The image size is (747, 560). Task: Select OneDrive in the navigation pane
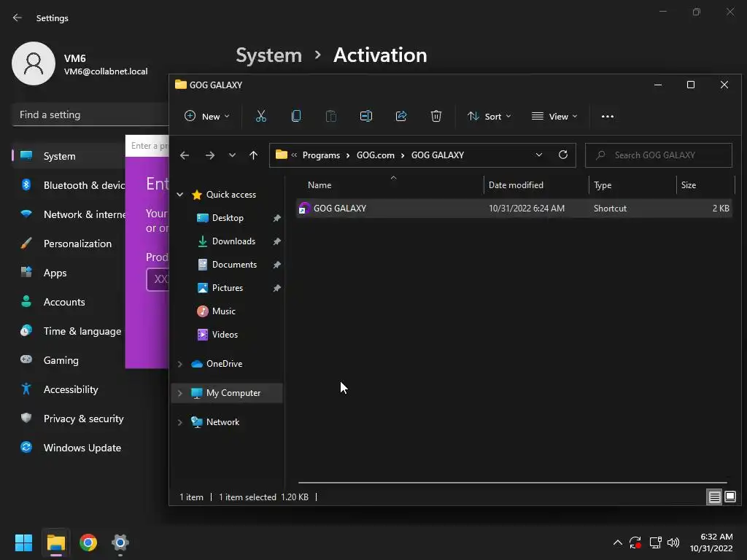[224, 364]
